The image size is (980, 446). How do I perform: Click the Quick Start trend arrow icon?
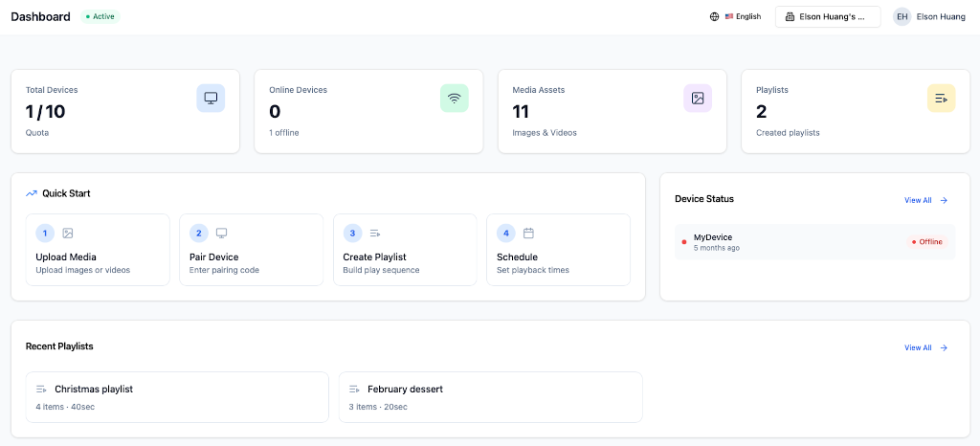(32, 193)
